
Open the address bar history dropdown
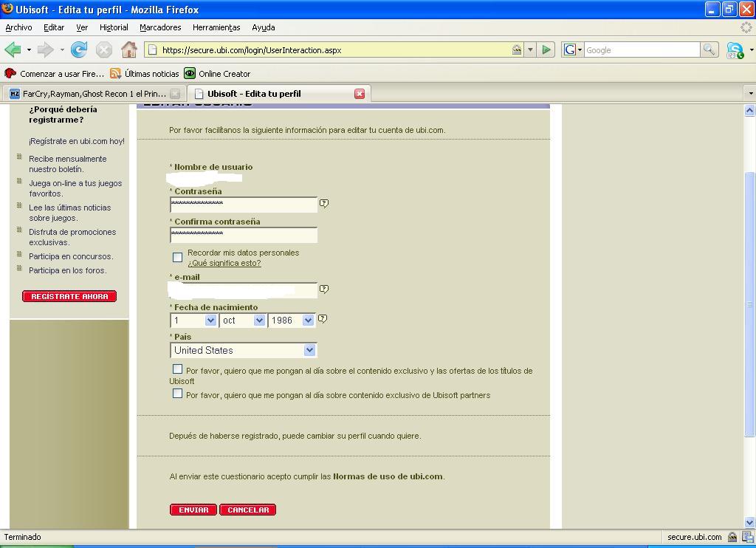coord(530,49)
